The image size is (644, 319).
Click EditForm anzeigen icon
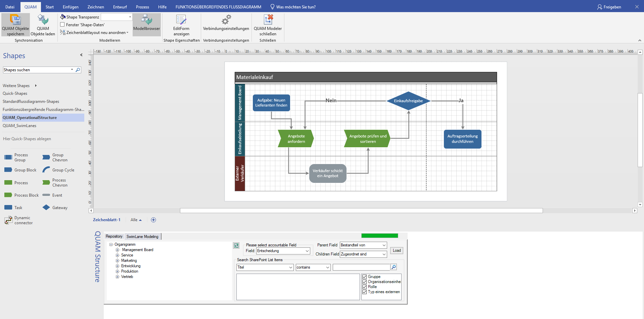click(181, 20)
